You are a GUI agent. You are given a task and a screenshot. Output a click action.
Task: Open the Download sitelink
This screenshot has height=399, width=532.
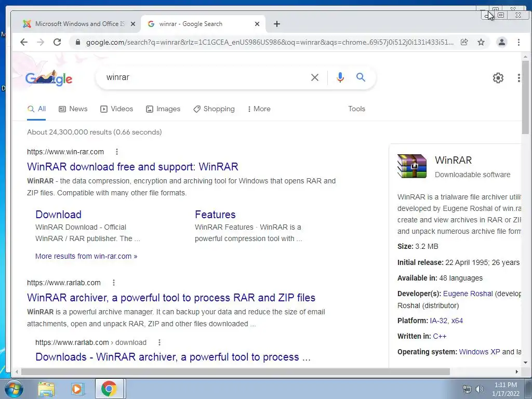(x=58, y=215)
